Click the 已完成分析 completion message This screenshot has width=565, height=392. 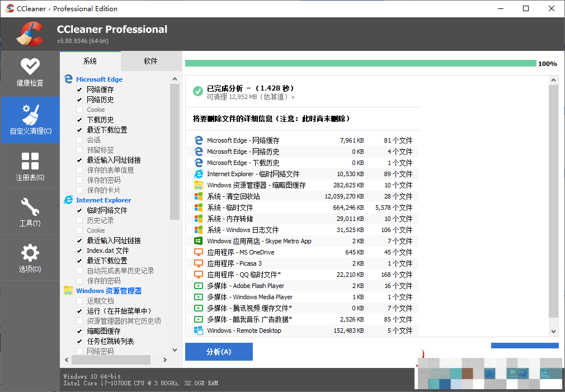251,88
